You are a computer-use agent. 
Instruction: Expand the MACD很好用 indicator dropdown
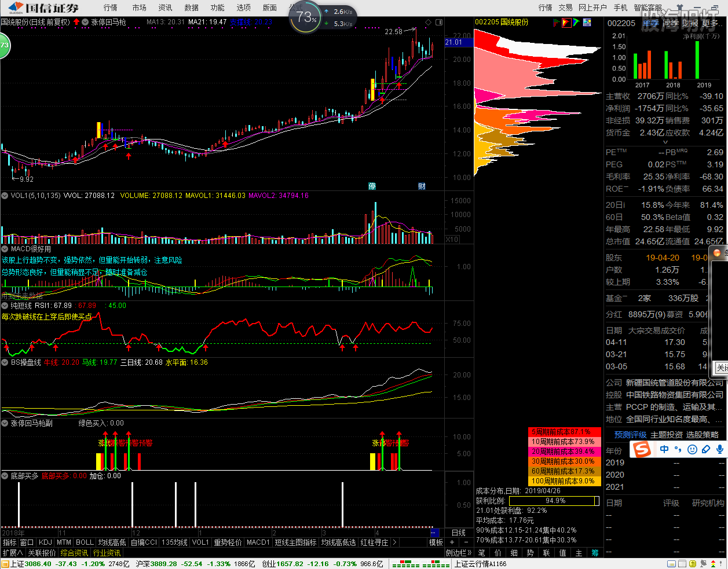[5, 249]
